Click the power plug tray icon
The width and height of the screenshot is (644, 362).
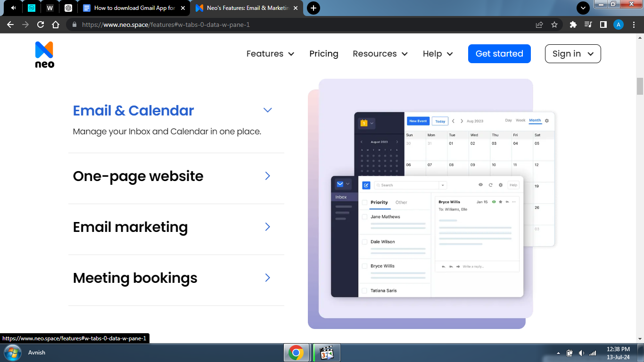[570, 353]
